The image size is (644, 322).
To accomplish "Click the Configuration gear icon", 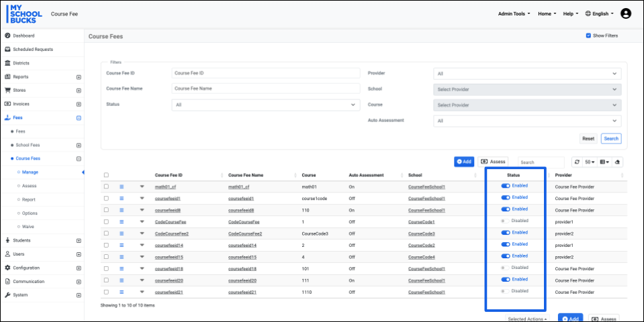I will pyautogui.click(x=7, y=268).
